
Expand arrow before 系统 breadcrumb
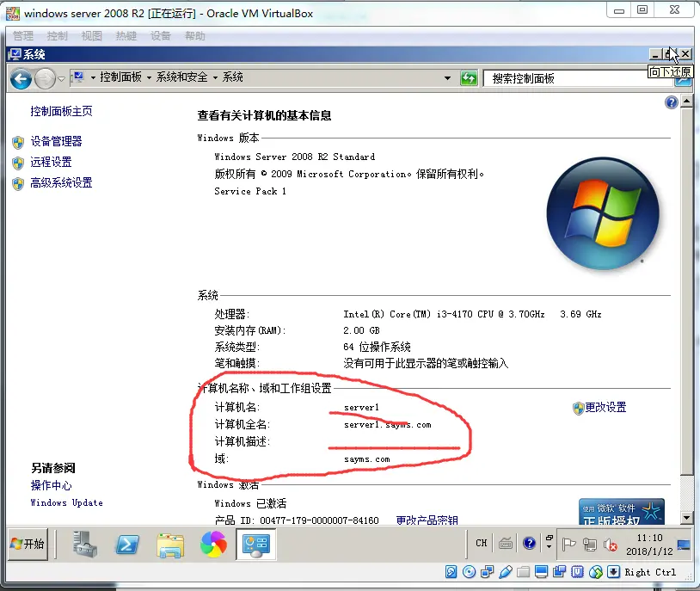[x=215, y=77]
